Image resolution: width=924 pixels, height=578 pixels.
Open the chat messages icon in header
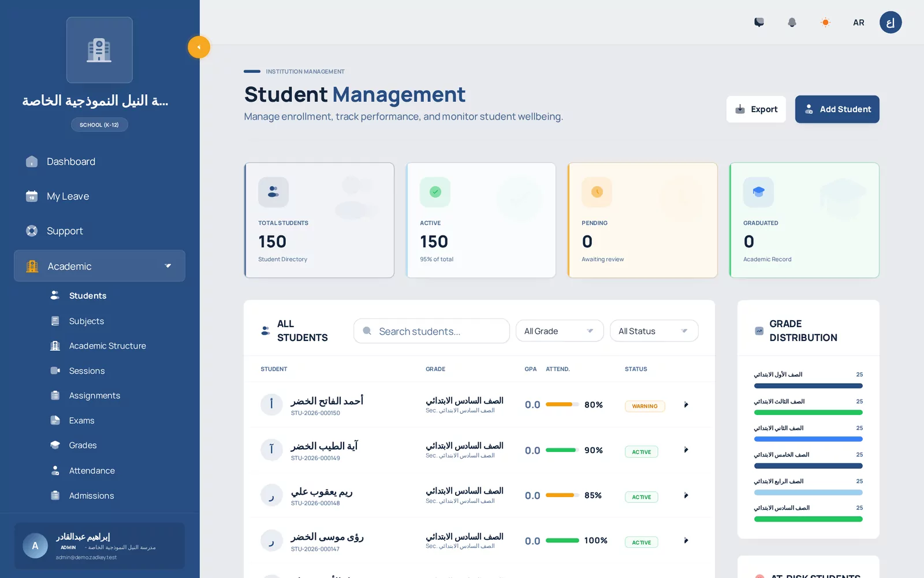759,23
